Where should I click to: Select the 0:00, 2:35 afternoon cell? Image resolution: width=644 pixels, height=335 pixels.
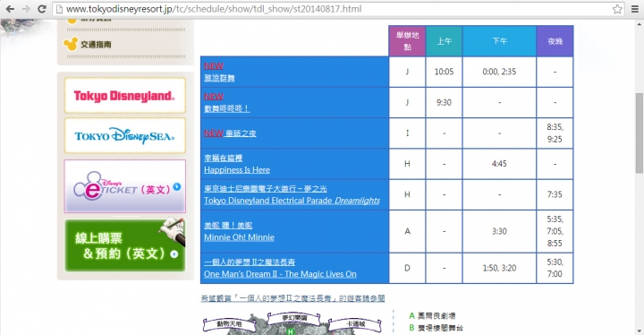pos(499,72)
